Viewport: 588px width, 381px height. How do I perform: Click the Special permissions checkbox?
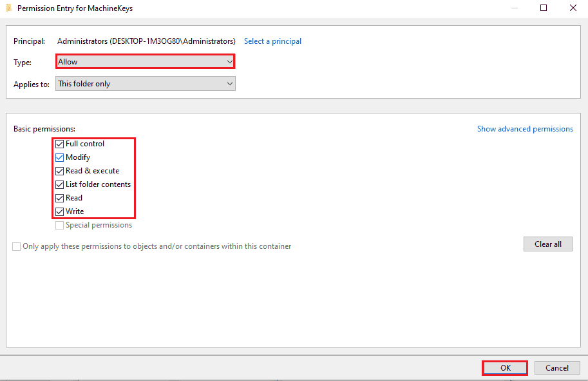point(59,225)
